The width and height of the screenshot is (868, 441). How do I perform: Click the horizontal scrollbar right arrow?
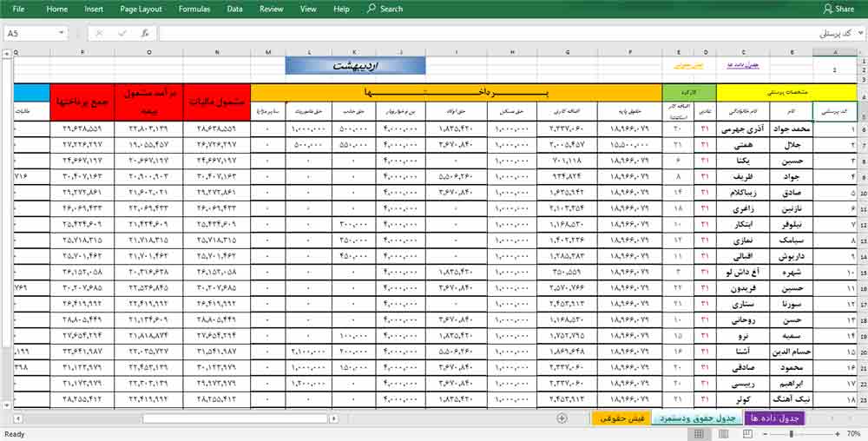click(x=334, y=419)
